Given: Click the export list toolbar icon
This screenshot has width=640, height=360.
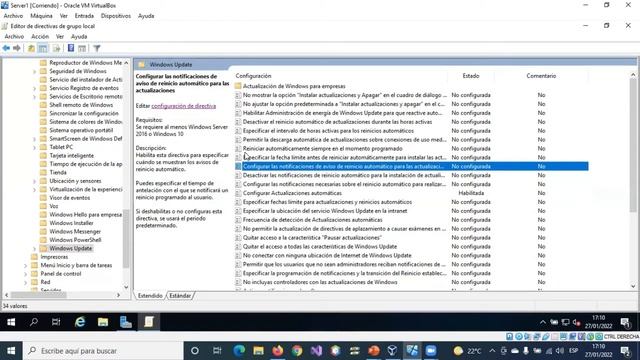Looking at the screenshot, I should pyautogui.click(x=56, y=48).
